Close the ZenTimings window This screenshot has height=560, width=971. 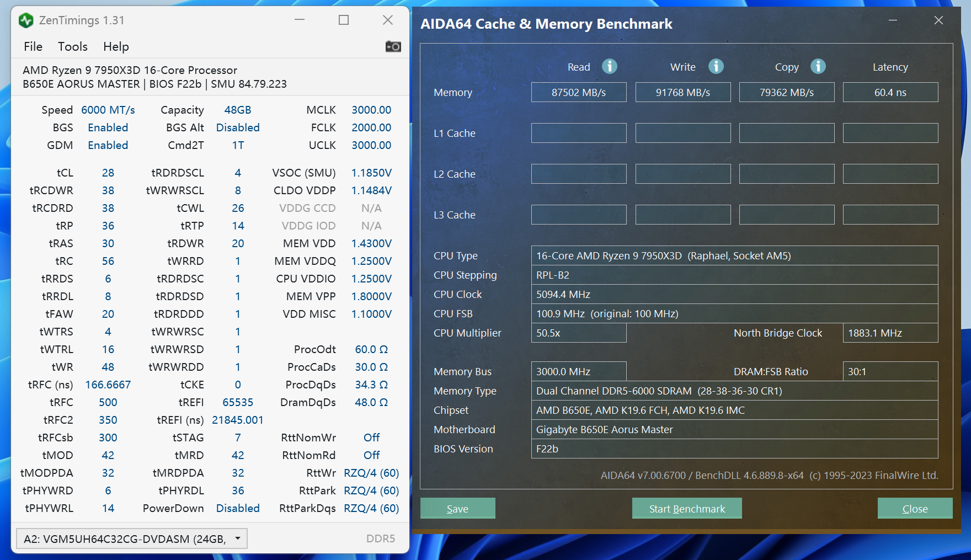click(x=388, y=20)
